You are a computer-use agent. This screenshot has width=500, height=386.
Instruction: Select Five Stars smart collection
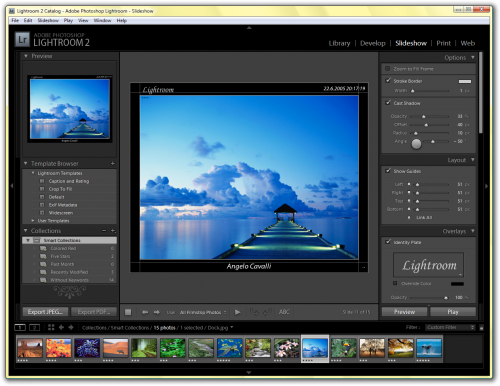(60, 256)
